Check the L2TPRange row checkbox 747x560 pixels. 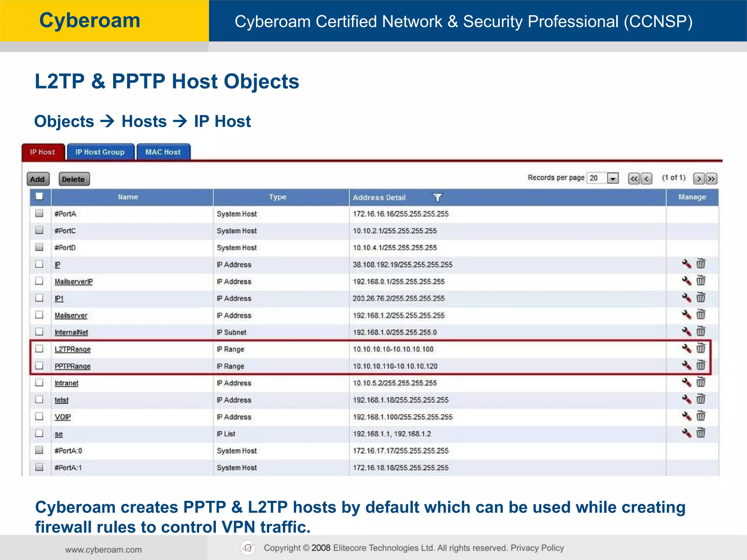39,349
